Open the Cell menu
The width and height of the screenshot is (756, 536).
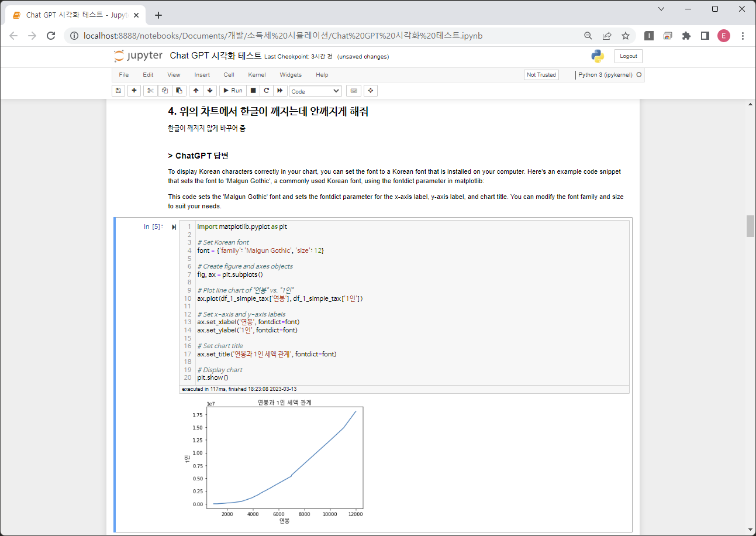click(229, 75)
